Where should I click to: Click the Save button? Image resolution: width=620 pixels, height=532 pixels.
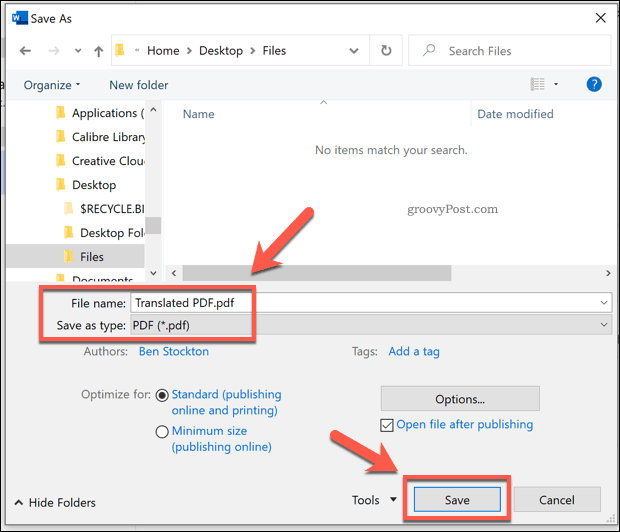[457, 500]
